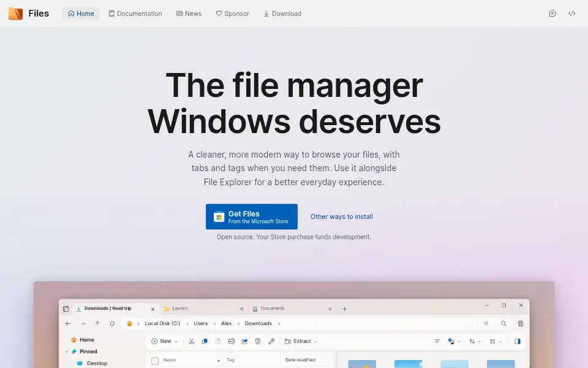Click the source code brackets icon in header
The image size is (588, 368).
(x=572, y=13)
